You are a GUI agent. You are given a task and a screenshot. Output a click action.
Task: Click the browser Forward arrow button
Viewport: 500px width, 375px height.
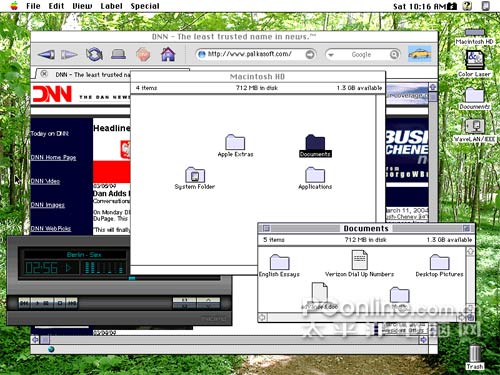point(69,54)
